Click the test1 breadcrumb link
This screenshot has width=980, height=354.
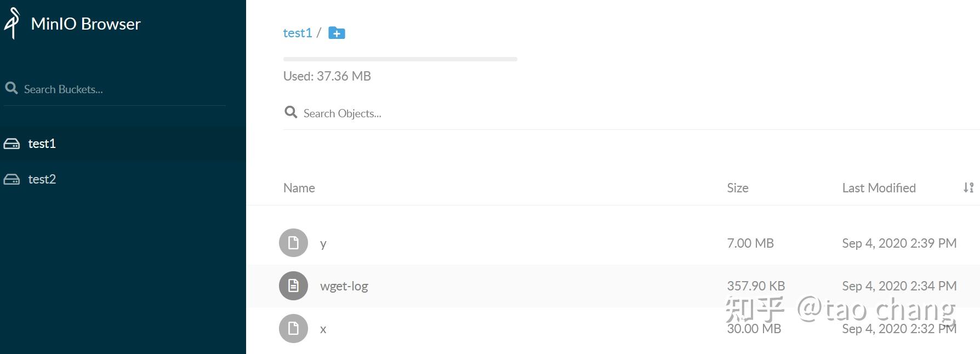click(x=297, y=33)
